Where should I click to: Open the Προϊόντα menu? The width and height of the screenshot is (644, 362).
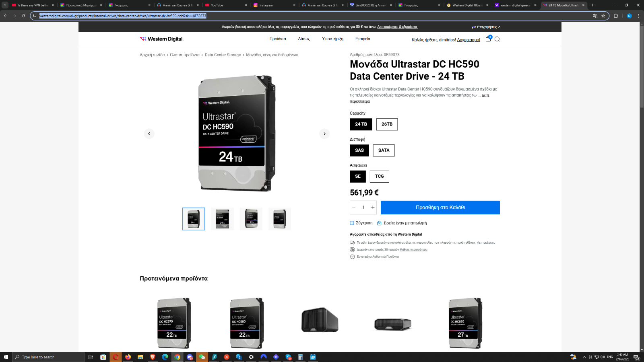tap(278, 39)
